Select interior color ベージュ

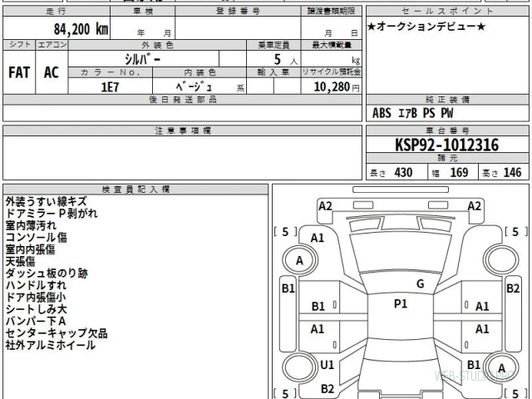click(194, 86)
